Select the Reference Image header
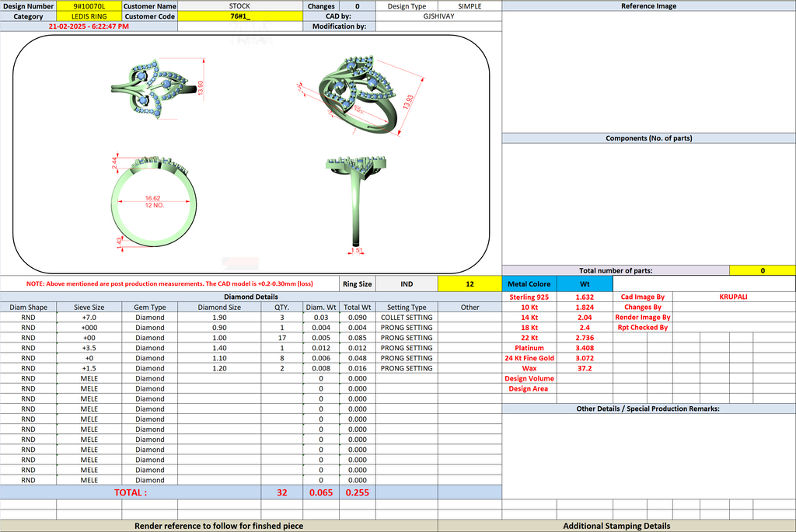The image size is (796, 532). [648, 6]
